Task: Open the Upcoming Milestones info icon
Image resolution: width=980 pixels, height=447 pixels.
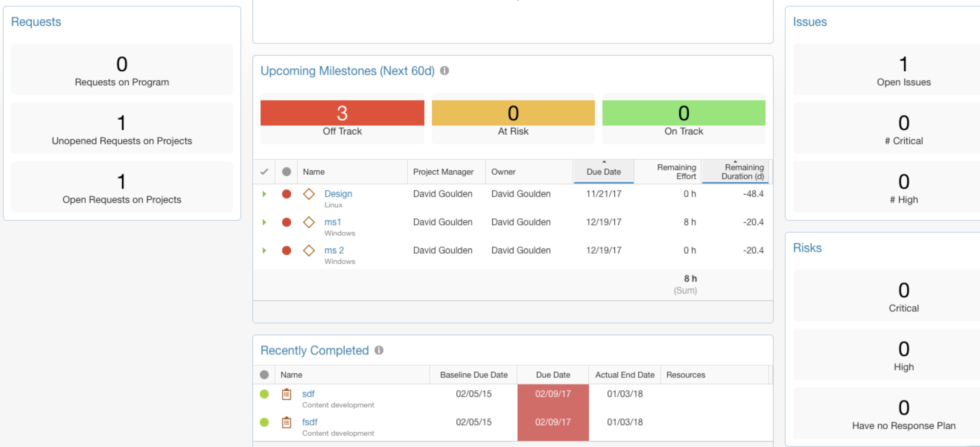Action: tap(445, 71)
